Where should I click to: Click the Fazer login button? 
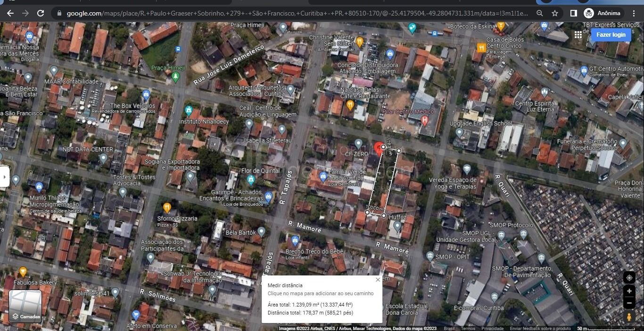click(611, 35)
